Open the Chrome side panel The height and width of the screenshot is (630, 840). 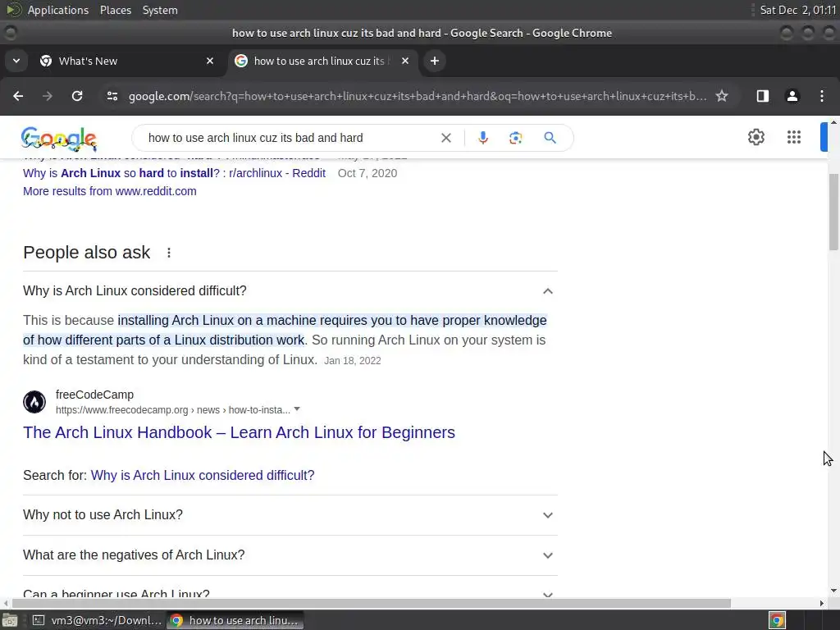[x=762, y=96]
